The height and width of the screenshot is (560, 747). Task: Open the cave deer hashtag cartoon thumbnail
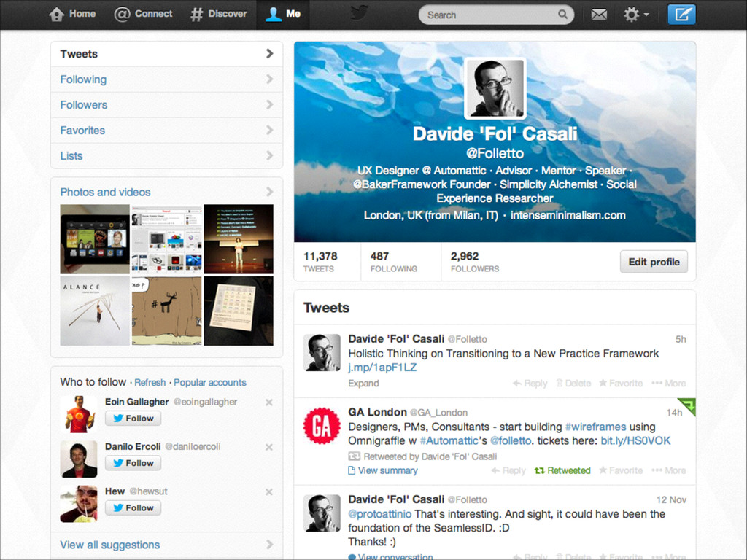tap(167, 311)
